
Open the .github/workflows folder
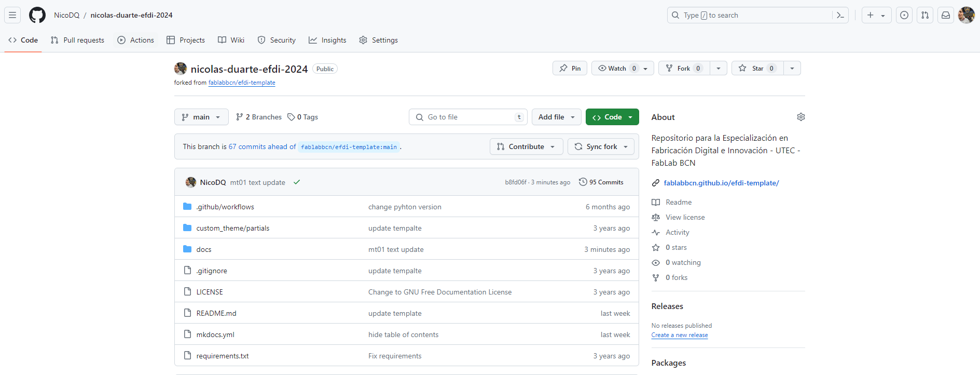[225, 207]
